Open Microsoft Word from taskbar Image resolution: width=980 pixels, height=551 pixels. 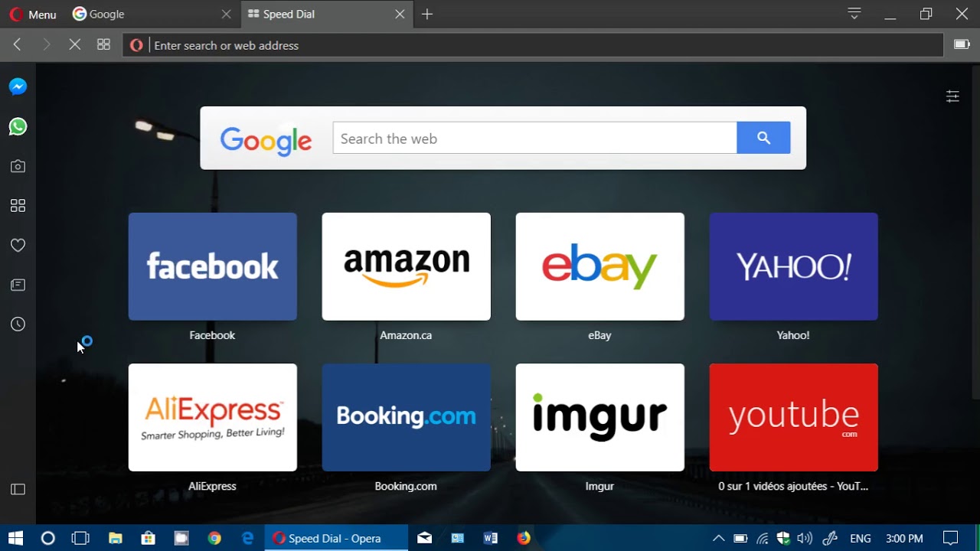tap(491, 538)
